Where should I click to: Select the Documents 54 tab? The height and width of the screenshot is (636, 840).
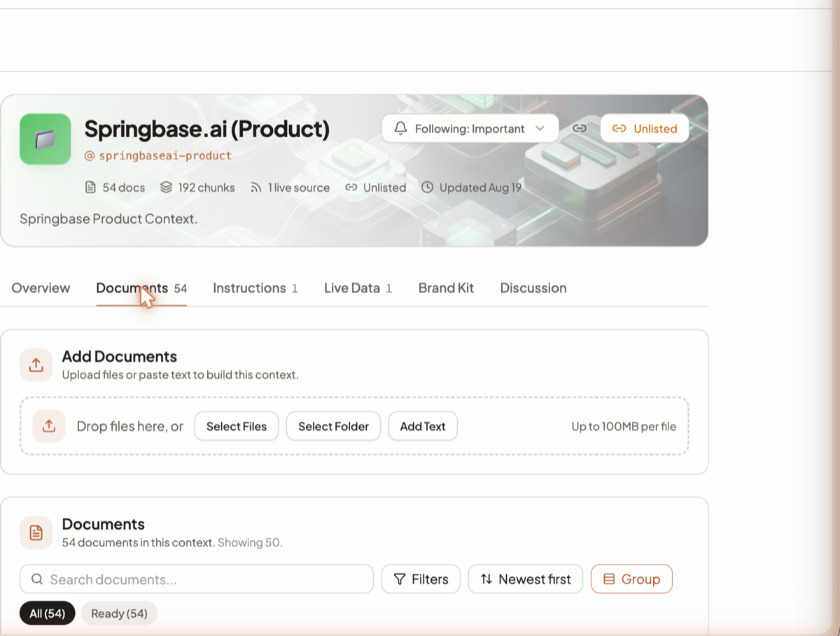[141, 288]
